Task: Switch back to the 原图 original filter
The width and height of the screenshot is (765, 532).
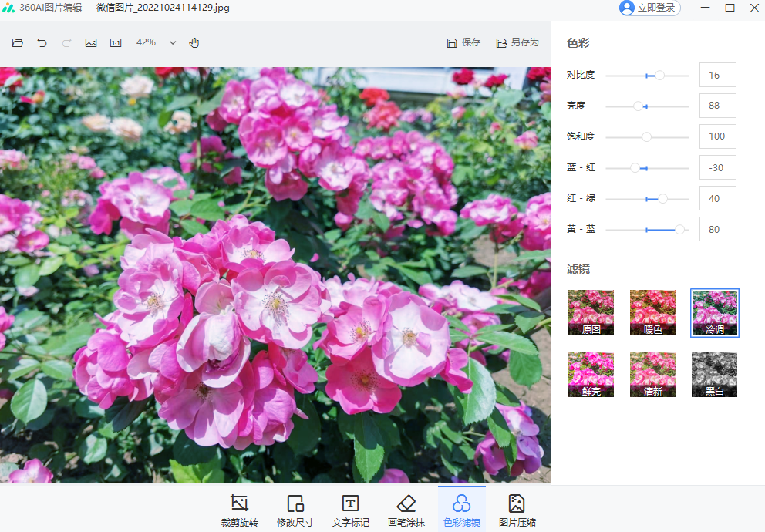Action: pyautogui.click(x=591, y=312)
